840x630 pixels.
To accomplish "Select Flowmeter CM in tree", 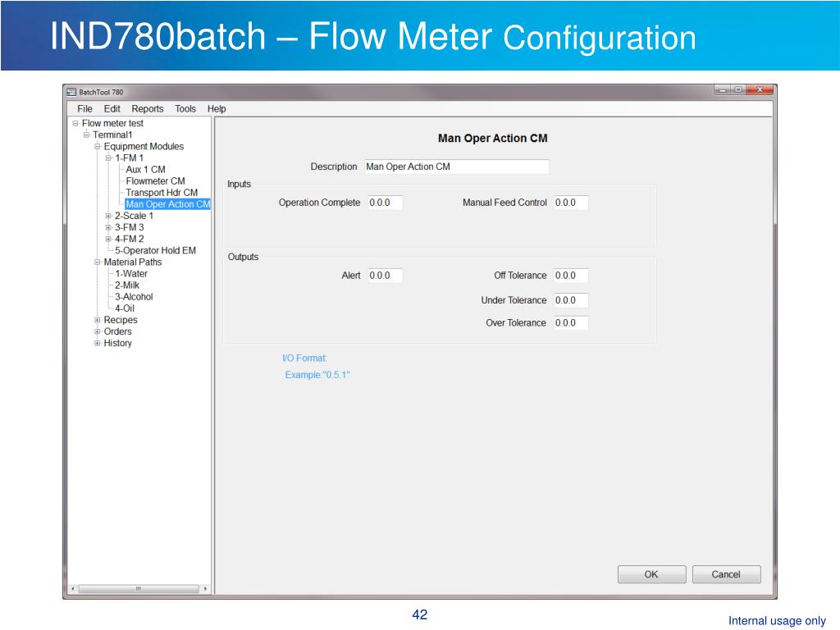I will [x=155, y=181].
